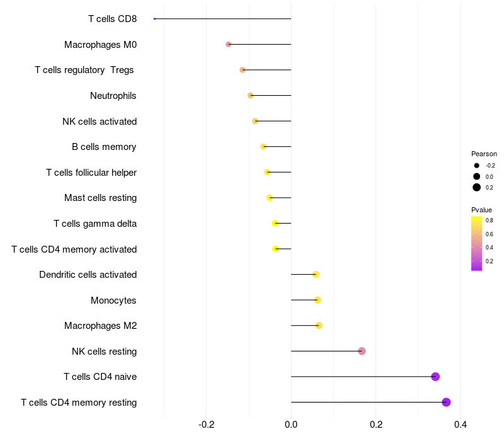Click the Pvalue legend title

pyautogui.click(x=481, y=210)
